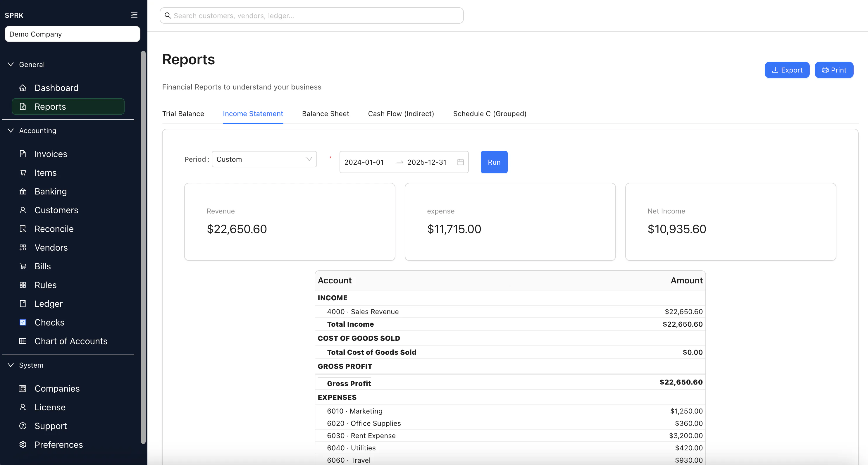Collapse the System section chevron

click(11, 365)
